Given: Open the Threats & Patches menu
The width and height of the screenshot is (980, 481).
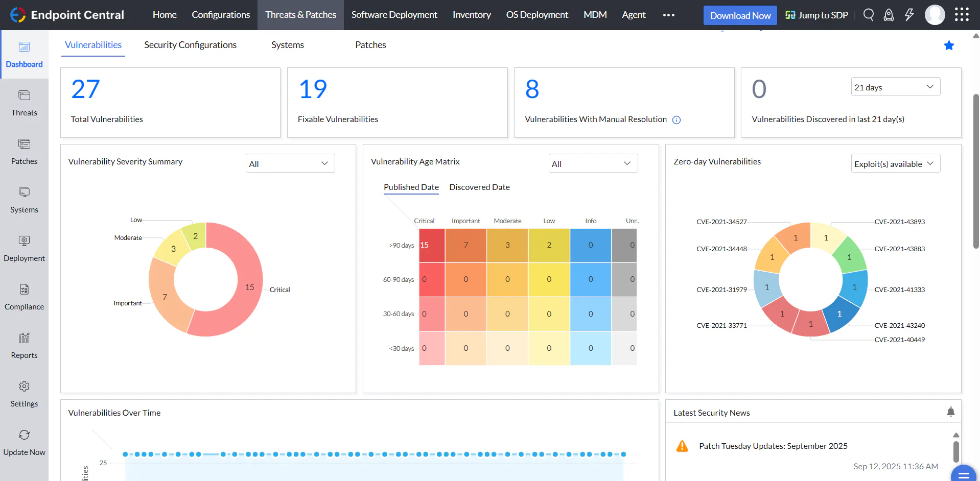Looking at the screenshot, I should [x=300, y=15].
